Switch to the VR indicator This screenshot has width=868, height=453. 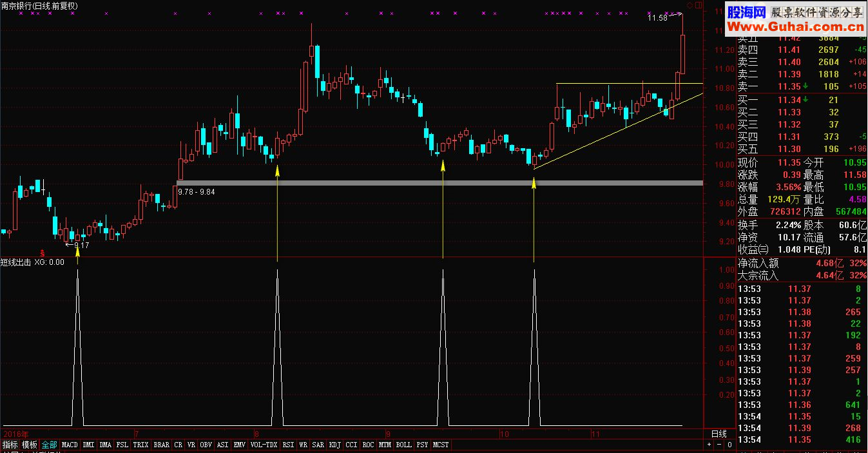click(x=191, y=445)
